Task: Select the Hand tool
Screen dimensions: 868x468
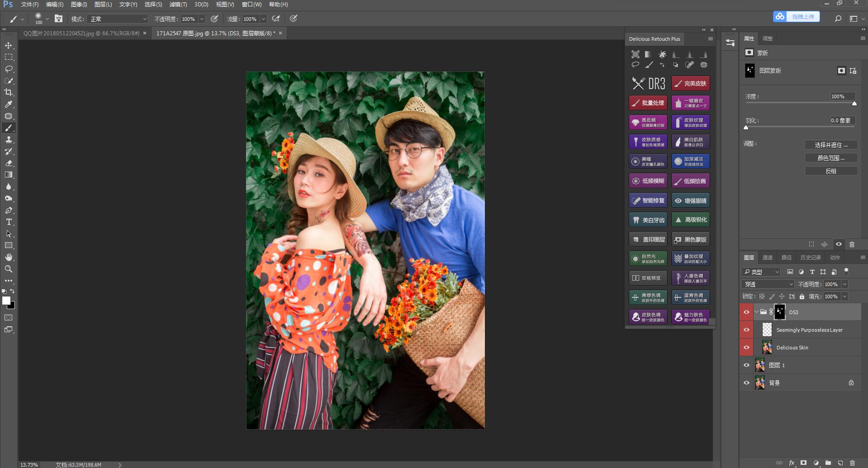Action: 9,257
